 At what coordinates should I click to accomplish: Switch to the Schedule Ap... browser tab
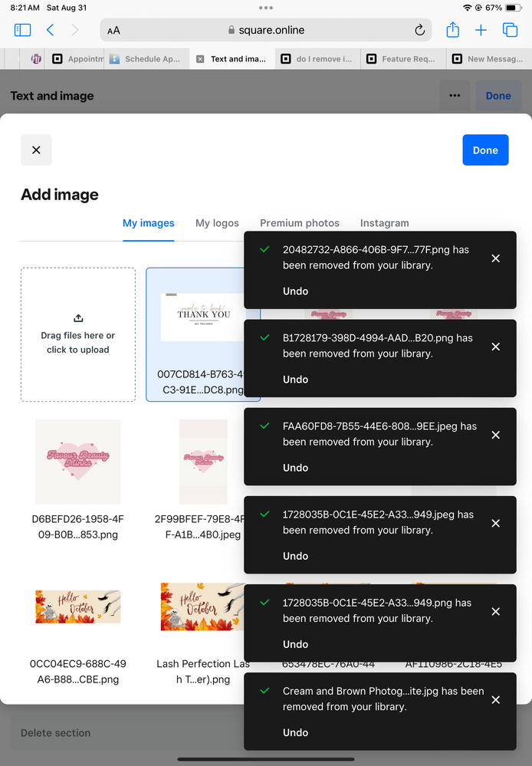point(146,59)
